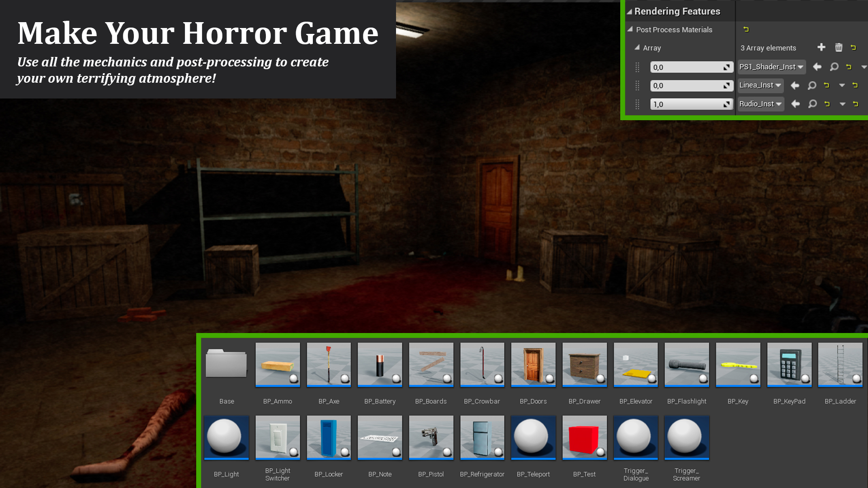The image size is (868, 488).
Task: Browse to Rudio_Inst in content browser
Action: click(x=812, y=104)
